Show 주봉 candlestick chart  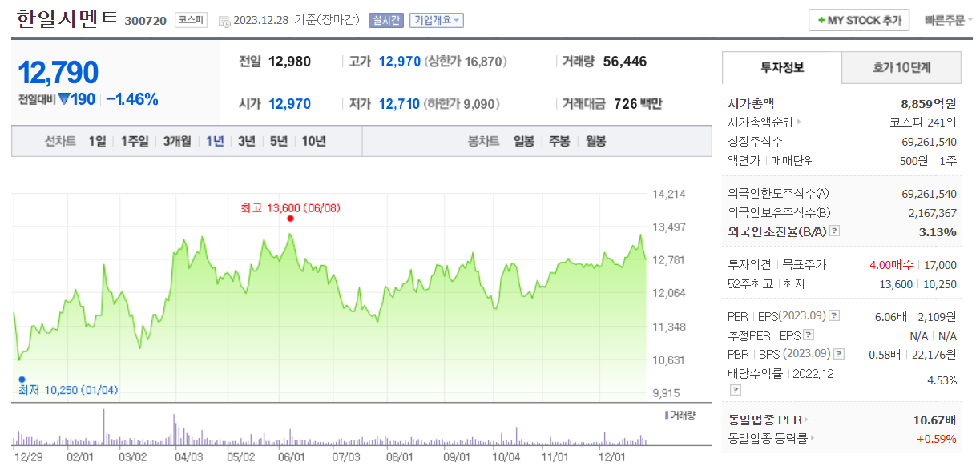point(559,142)
